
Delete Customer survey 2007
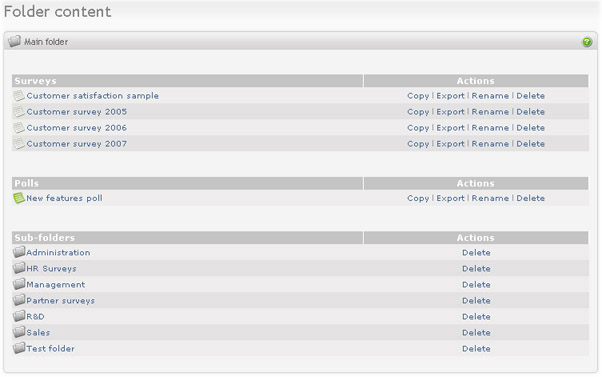click(531, 144)
